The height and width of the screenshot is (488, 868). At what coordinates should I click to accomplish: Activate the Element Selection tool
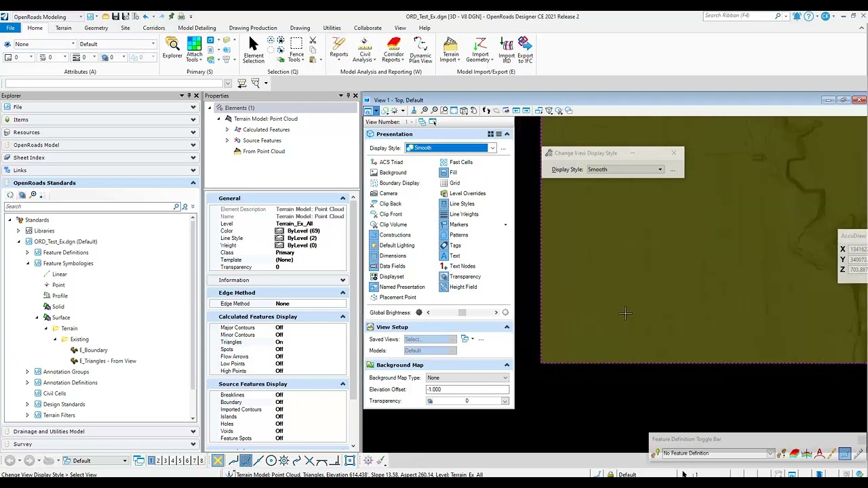coord(254,50)
